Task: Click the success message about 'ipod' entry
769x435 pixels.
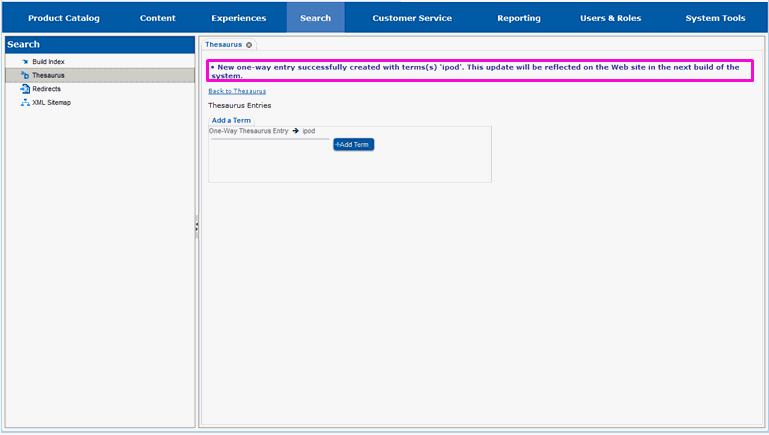Action: 480,71
